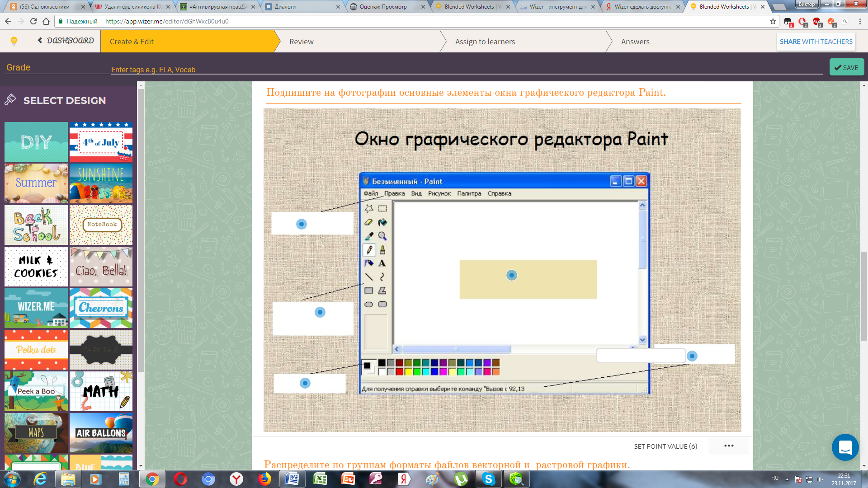Switch to the Review step
Image resolution: width=868 pixels, height=488 pixels.
point(301,42)
